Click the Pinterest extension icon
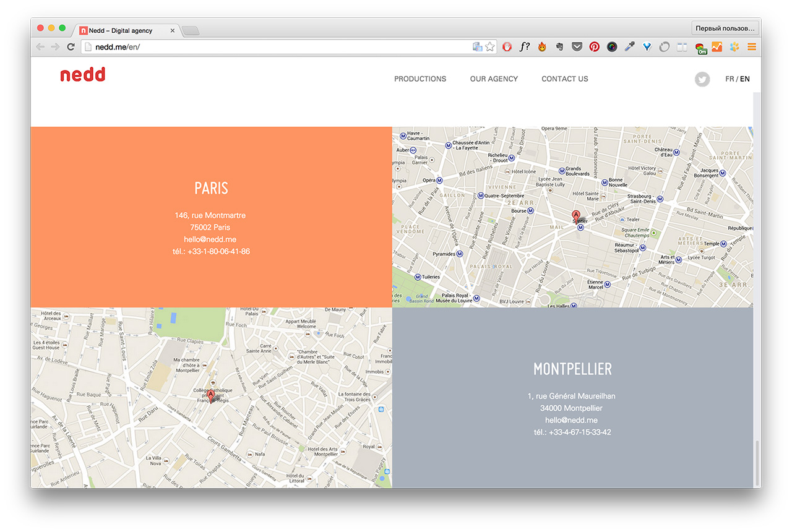 pyautogui.click(x=594, y=46)
